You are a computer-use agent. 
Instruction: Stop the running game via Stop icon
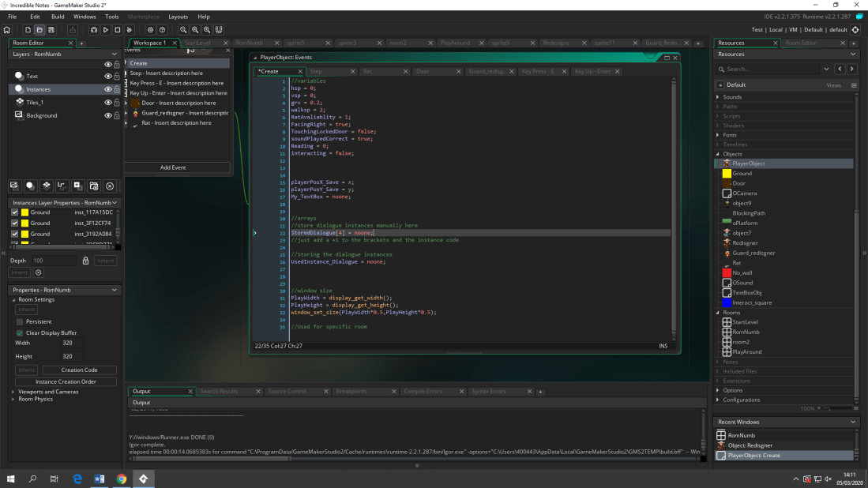click(x=117, y=29)
